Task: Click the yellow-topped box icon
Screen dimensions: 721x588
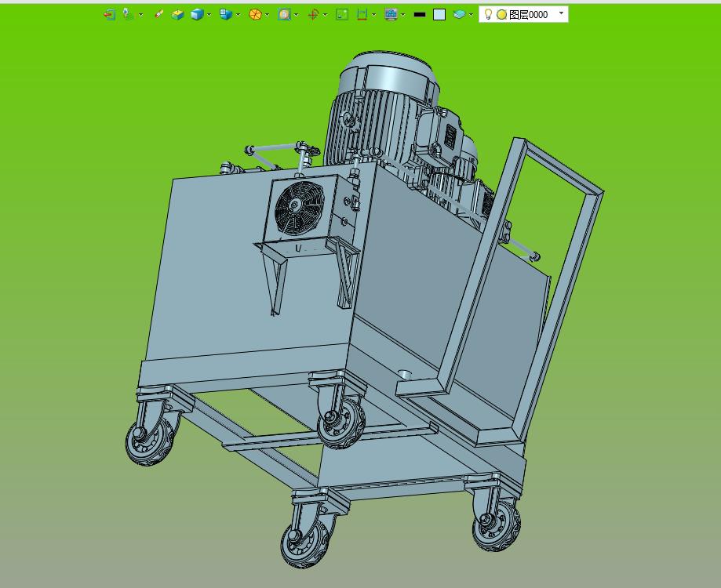Action: (x=177, y=15)
